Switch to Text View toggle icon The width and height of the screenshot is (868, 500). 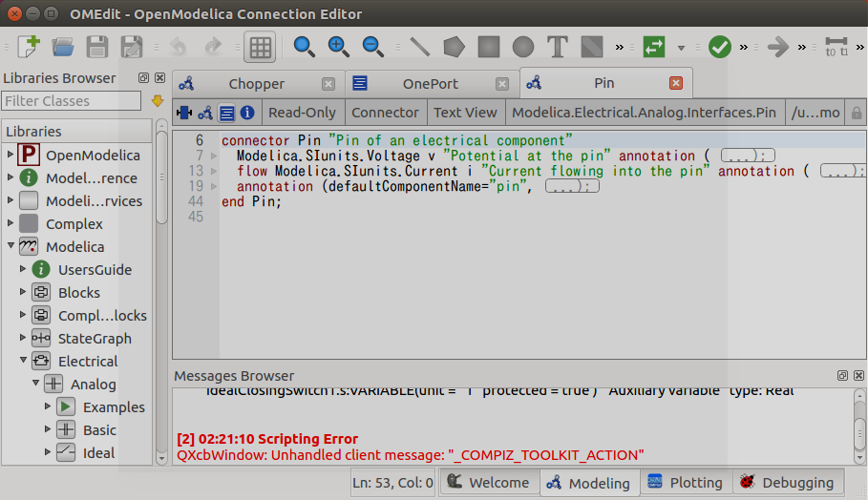pyautogui.click(x=226, y=113)
